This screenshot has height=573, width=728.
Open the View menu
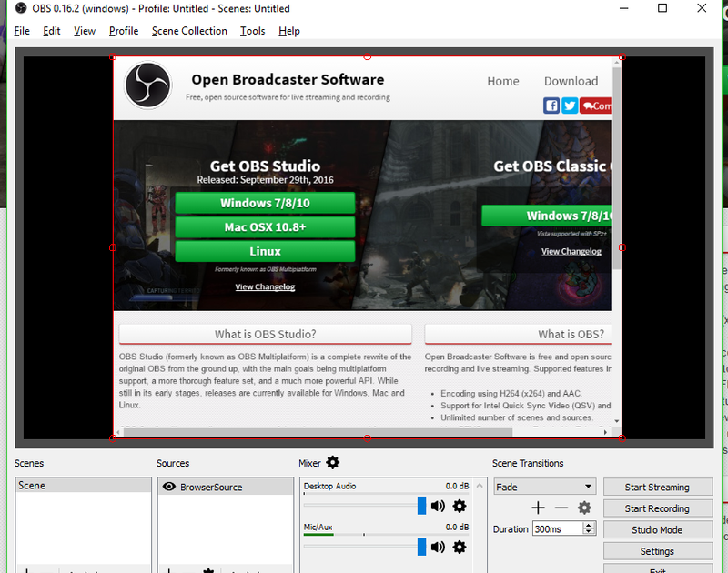tap(85, 31)
